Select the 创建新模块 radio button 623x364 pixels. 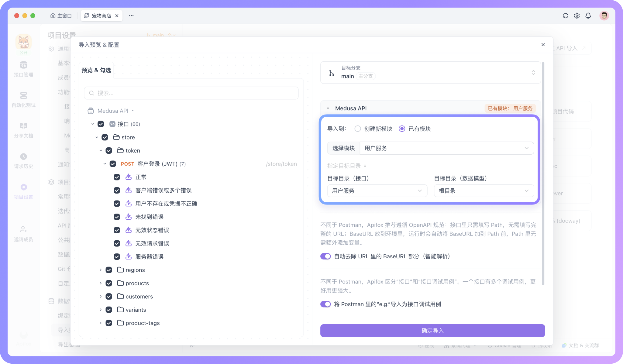pyautogui.click(x=358, y=129)
